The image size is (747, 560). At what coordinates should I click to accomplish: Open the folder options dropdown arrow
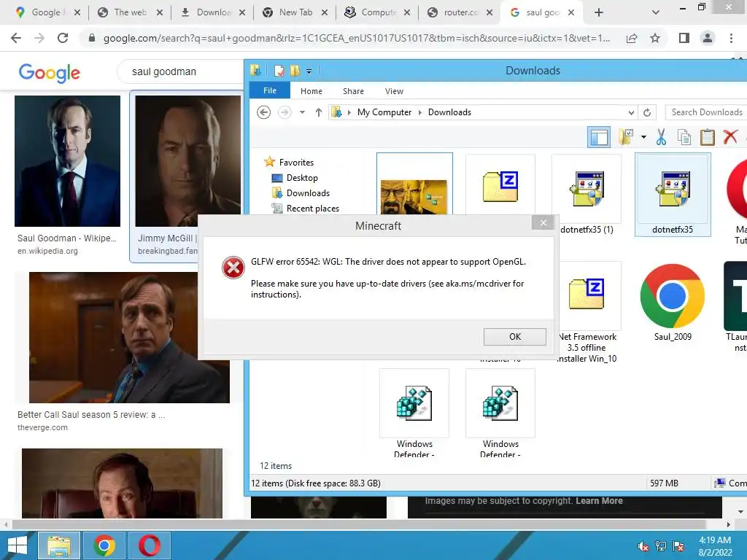coord(643,138)
